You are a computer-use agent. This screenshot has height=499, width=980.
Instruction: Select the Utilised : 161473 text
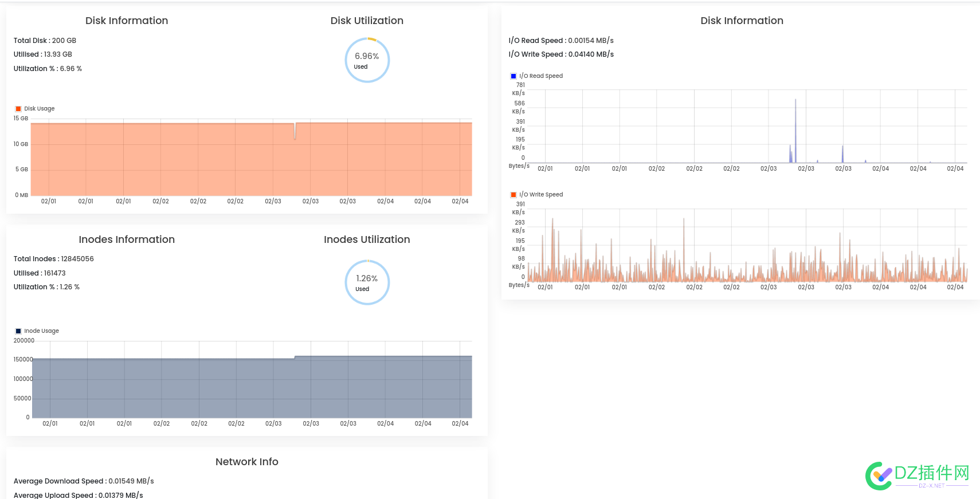[x=40, y=273]
